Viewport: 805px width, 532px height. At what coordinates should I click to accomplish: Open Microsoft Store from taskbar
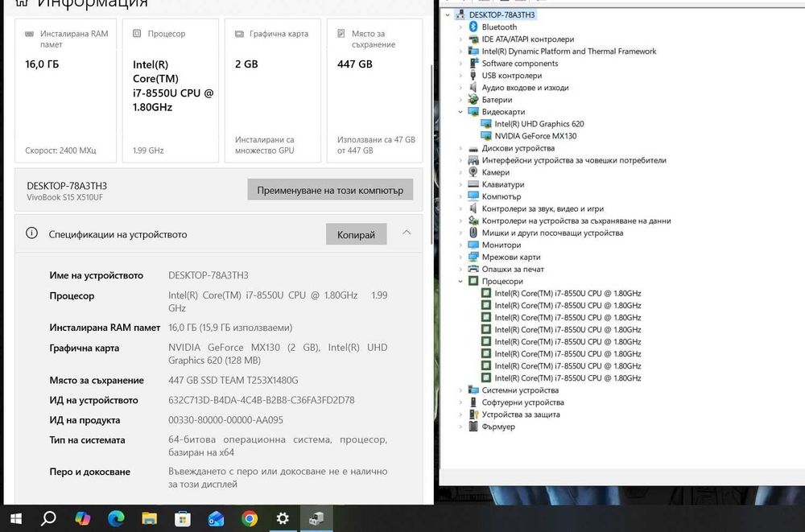[182, 518]
